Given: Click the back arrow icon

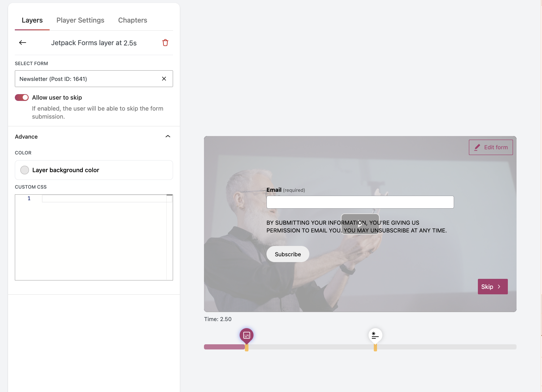Looking at the screenshot, I should click(23, 43).
